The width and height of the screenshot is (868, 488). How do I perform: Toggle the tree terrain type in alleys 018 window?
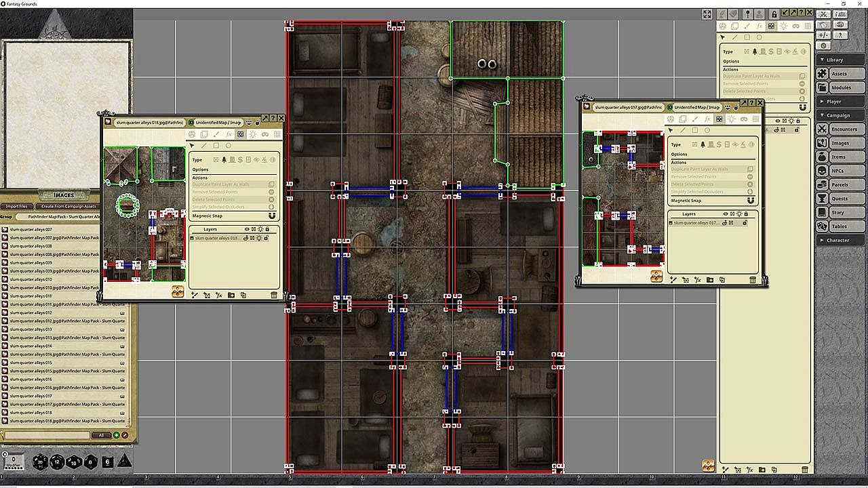[224, 159]
